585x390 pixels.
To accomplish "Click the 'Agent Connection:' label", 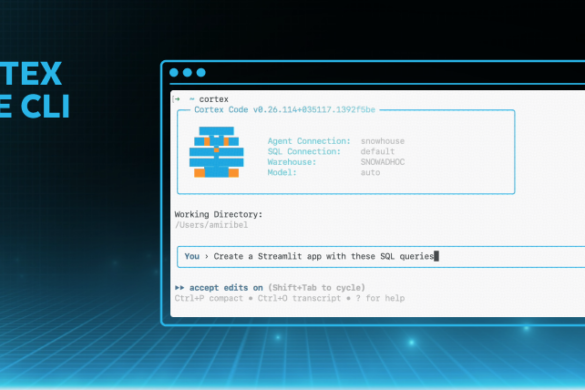I will pyautogui.click(x=309, y=141).
